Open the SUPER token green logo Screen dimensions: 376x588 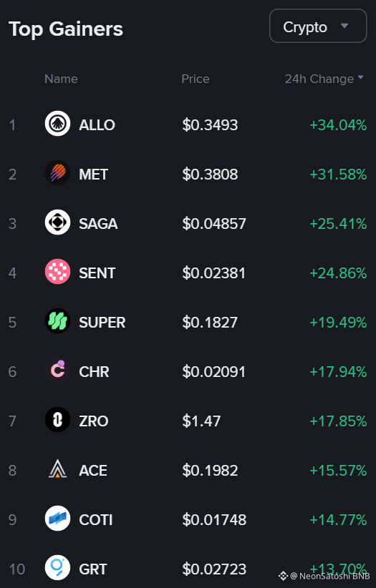[57, 321]
